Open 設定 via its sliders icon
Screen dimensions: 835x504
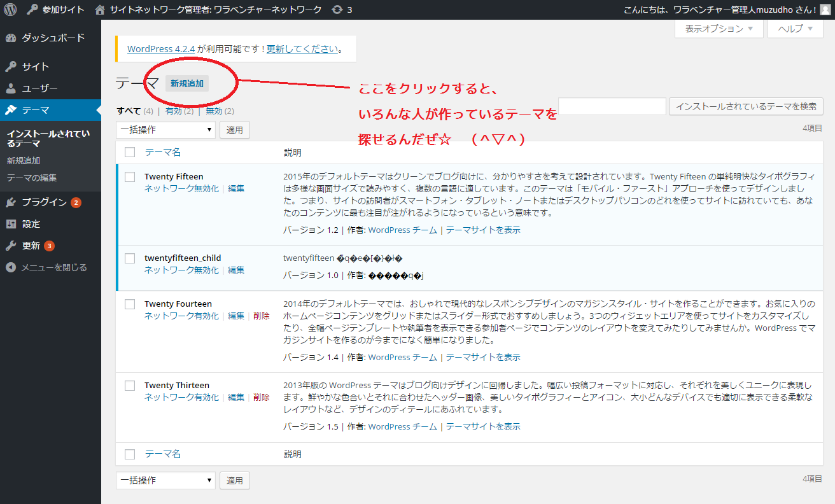tap(11, 224)
